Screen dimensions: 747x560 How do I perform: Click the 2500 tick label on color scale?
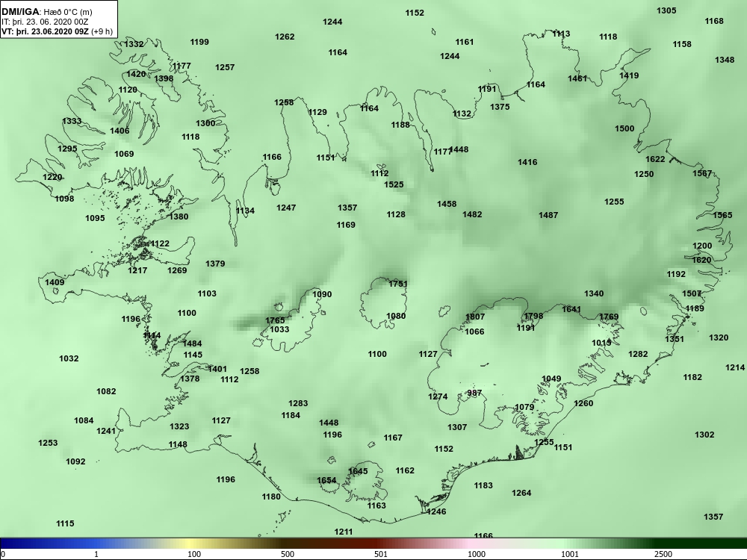(663, 554)
